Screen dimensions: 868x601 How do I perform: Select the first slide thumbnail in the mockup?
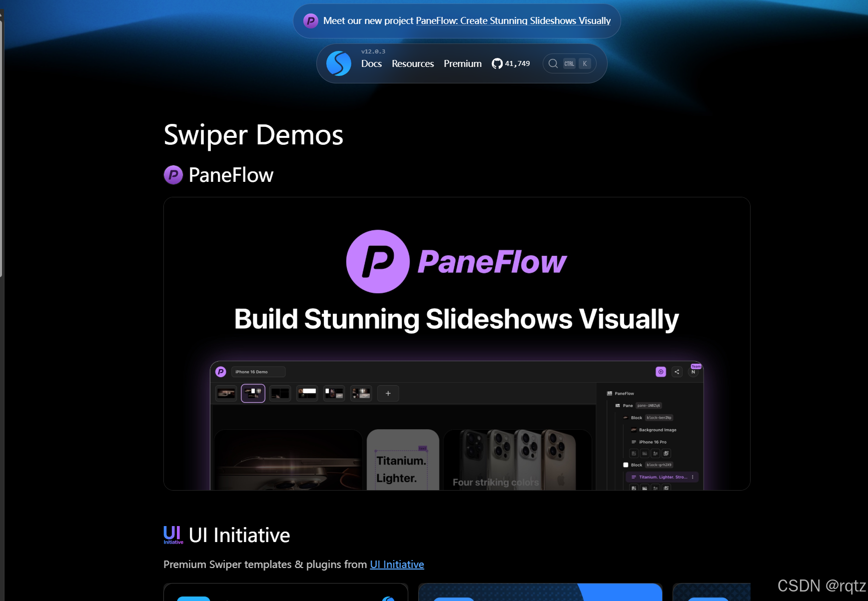coord(226,393)
